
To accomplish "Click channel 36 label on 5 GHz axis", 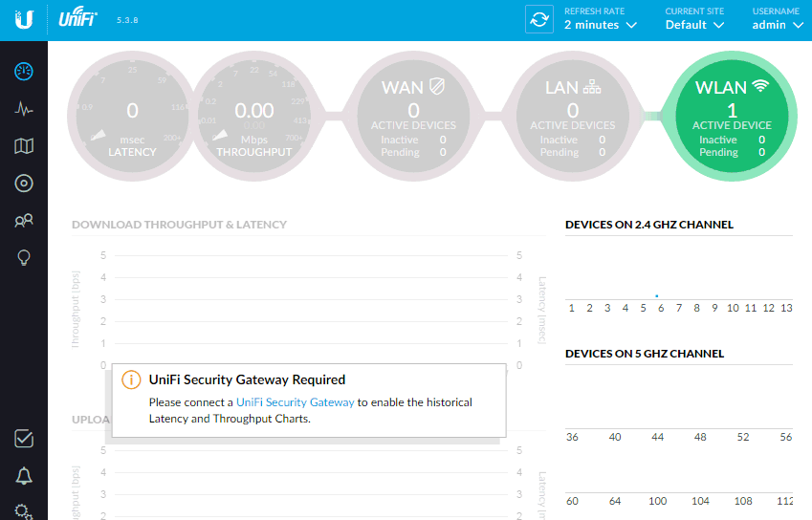I will click(x=572, y=437).
